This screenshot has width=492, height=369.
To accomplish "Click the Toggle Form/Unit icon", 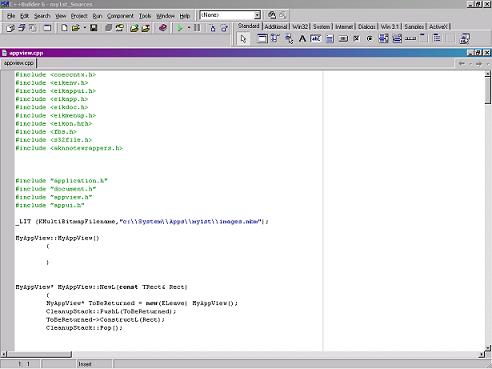I will click(33, 28).
